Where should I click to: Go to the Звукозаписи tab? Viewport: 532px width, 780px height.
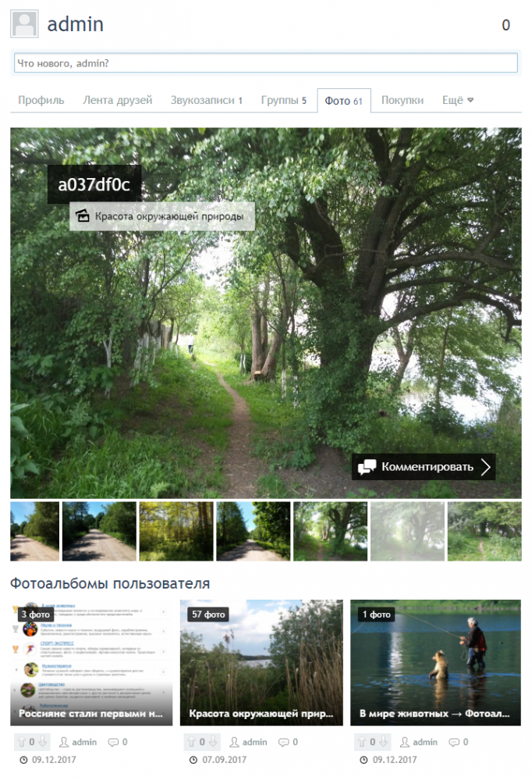(207, 100)
